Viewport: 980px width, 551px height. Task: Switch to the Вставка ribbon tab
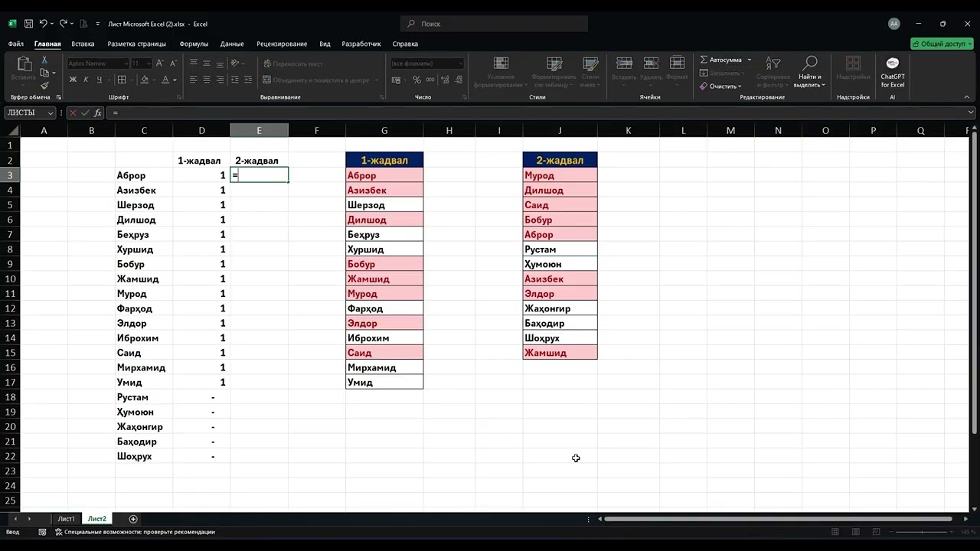pyautogui.click(x=83, y=44)
